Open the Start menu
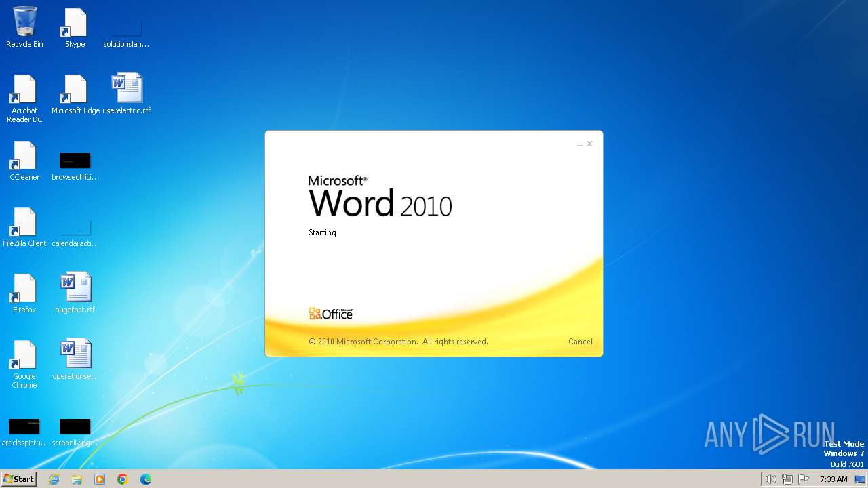The height and width of the screenshot is (488, 868). tap(18, 479)
